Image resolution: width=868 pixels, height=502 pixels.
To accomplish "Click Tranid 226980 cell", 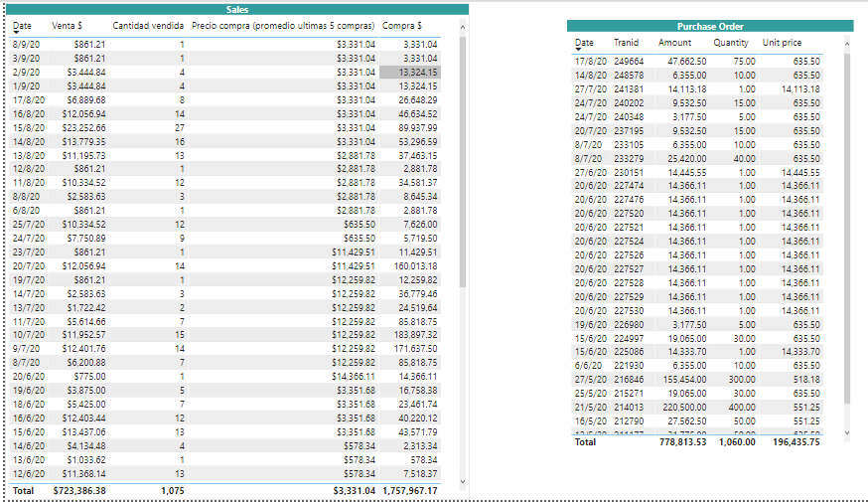I will click(629, 324).
